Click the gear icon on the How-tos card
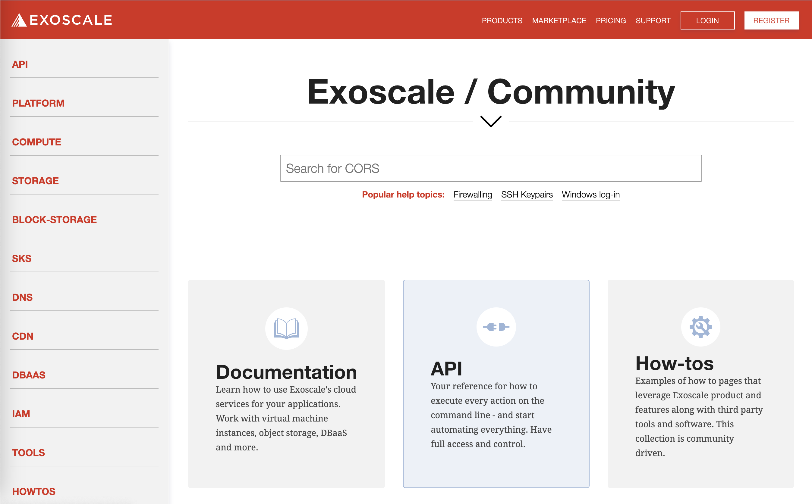812x504 pixels. pyautogui.click(x=700, y=327)
